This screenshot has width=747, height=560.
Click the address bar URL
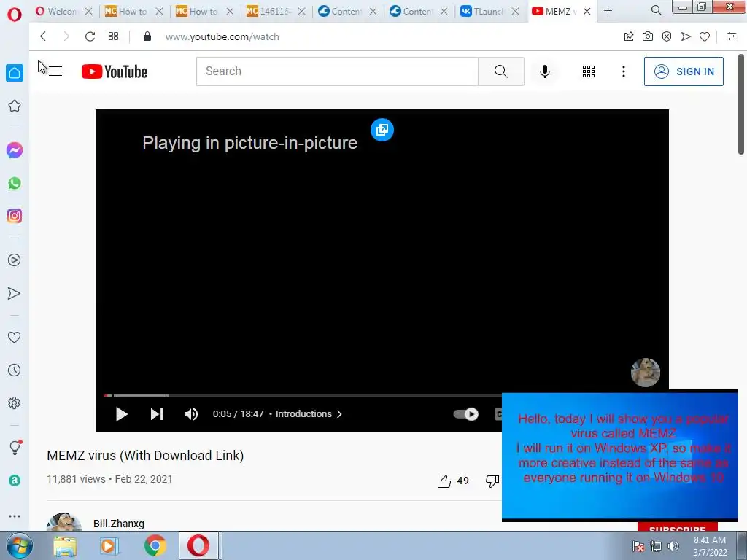click(x=222, y=36)
